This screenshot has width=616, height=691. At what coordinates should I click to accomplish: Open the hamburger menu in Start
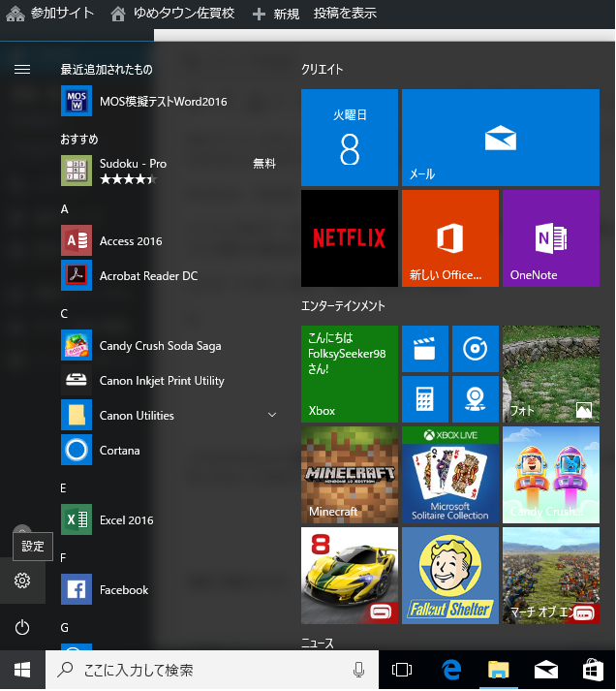pyautogui.click(x=22, y=70)
